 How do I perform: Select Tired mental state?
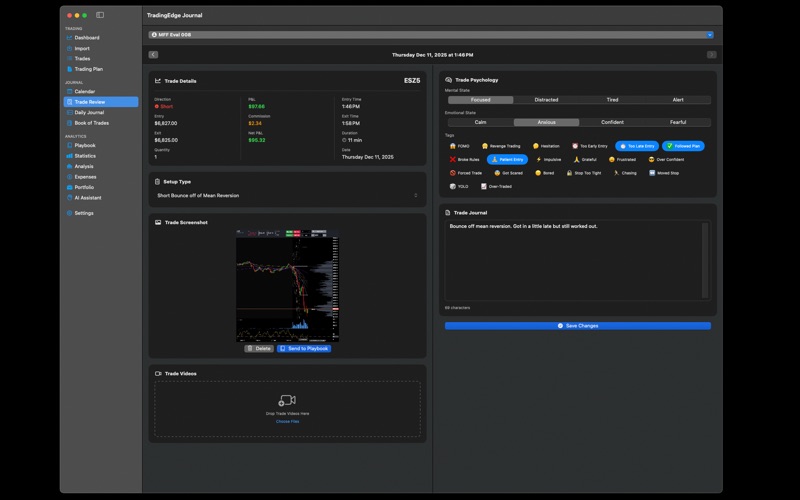coord(612,100)
